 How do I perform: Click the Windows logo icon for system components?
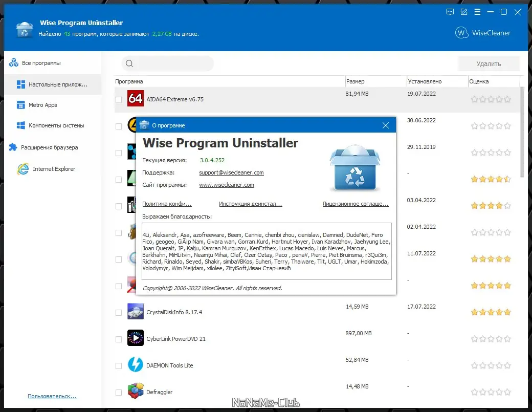(x=20, y=125)
